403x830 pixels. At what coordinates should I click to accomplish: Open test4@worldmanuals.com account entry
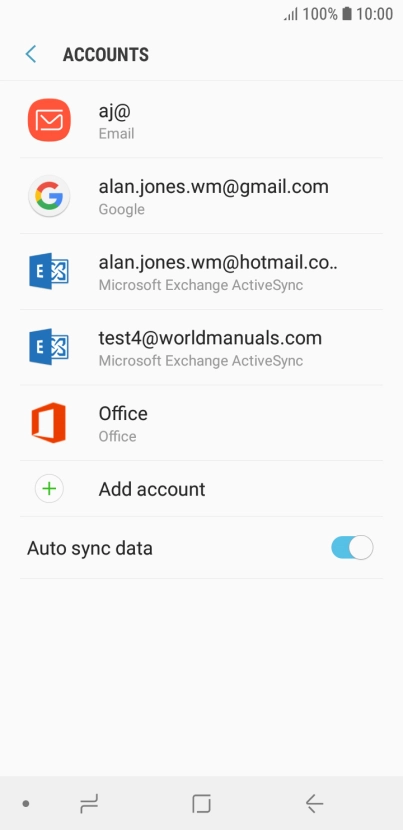click(x=201, y=347)
